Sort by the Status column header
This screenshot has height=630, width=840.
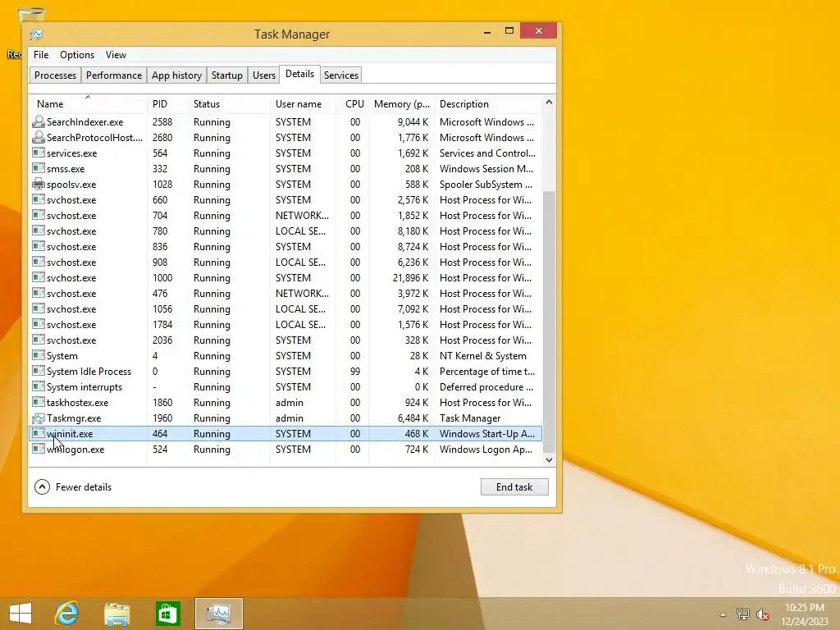pyautogui.click(x=229, y=104)
